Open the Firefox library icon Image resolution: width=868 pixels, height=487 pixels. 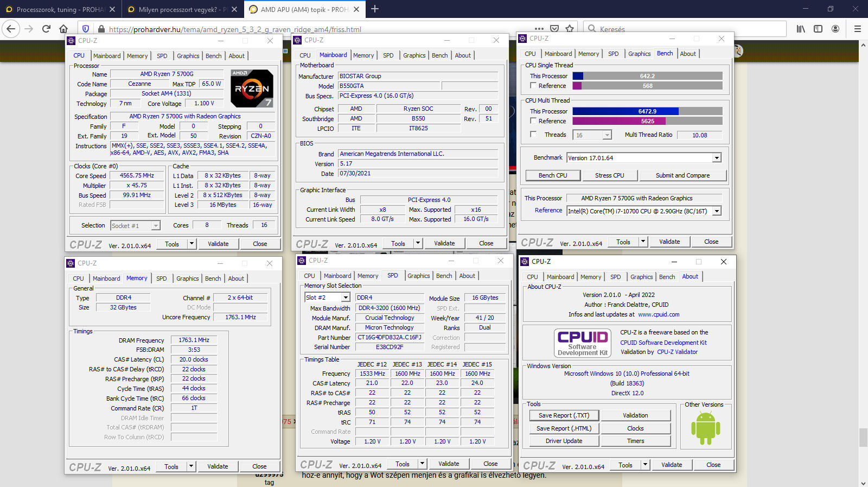[801, 29]
